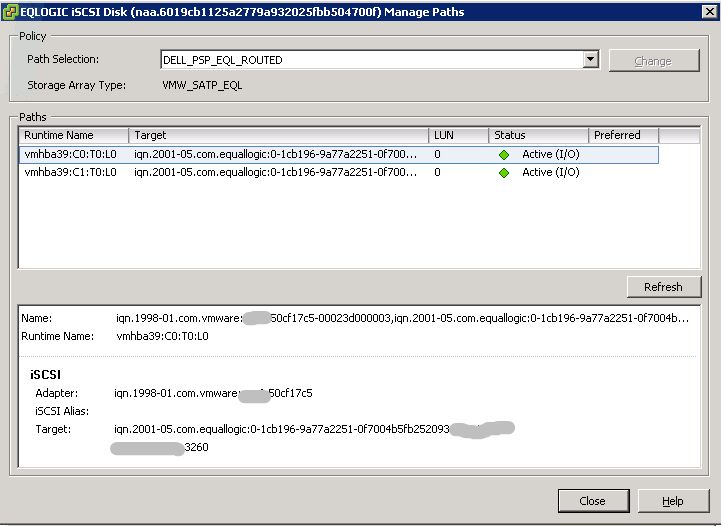This screenshot has width=723, height=526.
Task: Click the port number 3260
Action: tap(196, 447)
